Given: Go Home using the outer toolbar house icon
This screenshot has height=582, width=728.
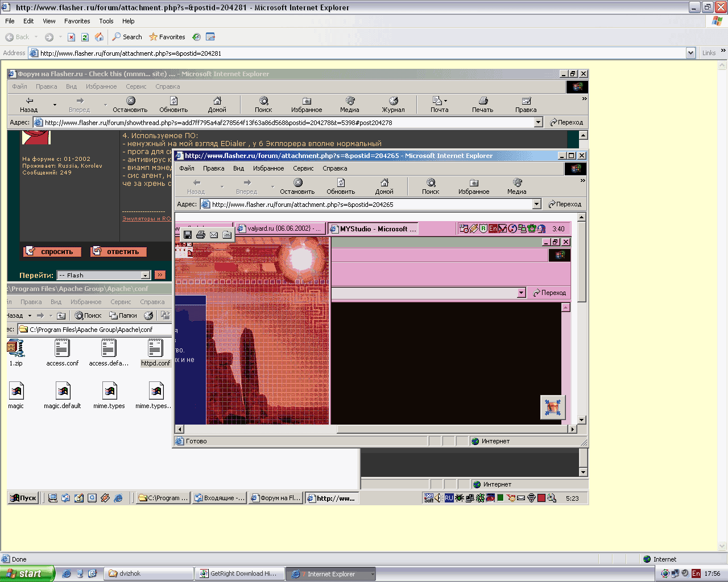Looking at the screenshot, I should pos(99,37).
